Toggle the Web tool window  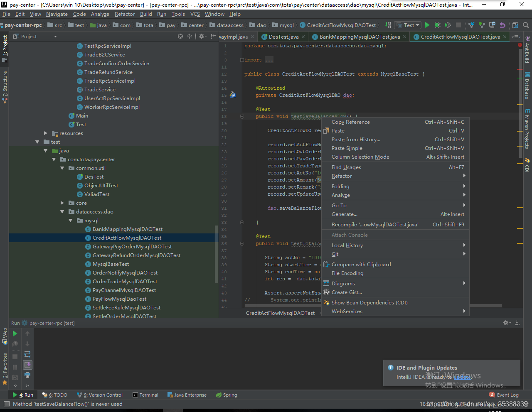(5, 336)
